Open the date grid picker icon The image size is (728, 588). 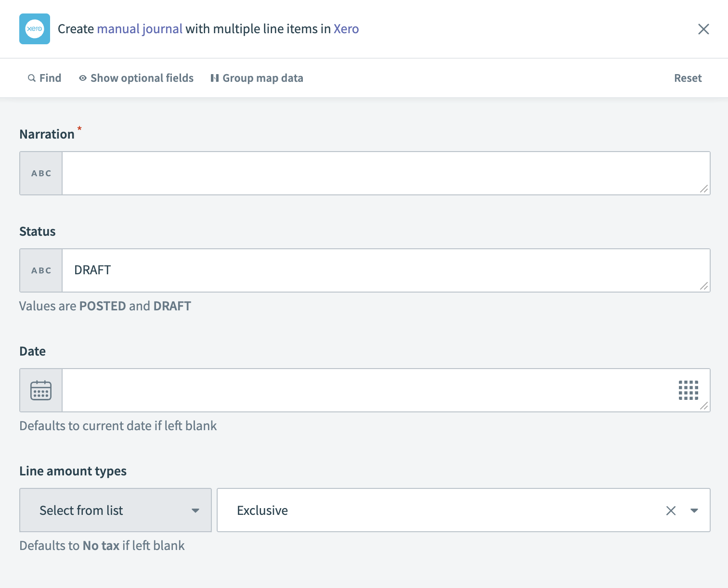(x=688, y=390)
